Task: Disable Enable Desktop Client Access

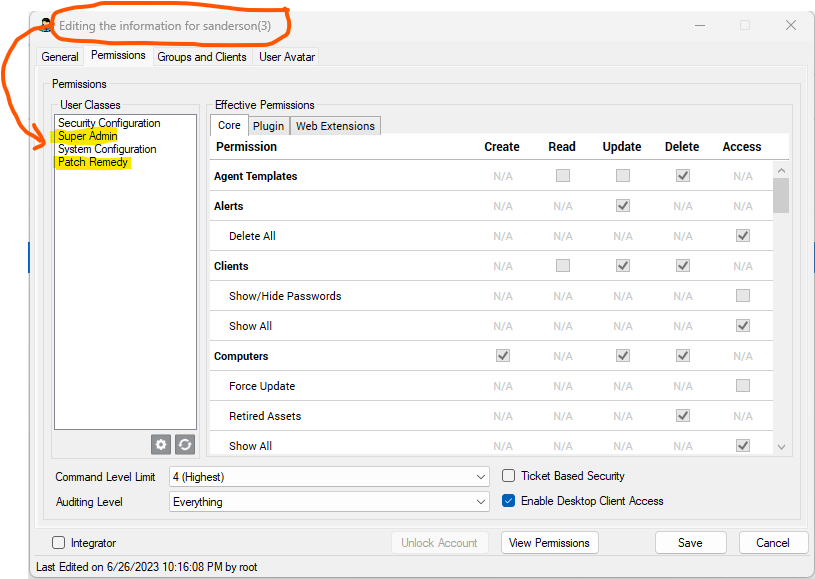Action: [x=508, y=501]
